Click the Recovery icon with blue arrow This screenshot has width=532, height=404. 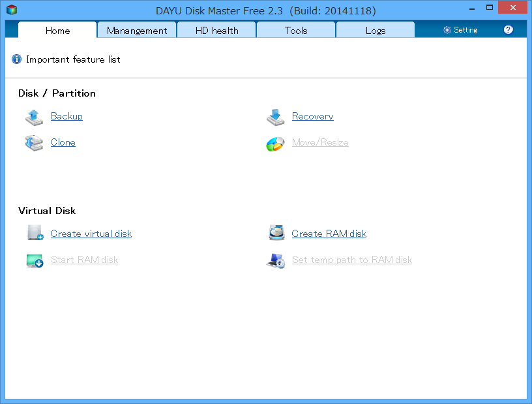pyautogui.click(x=276, y=117)
